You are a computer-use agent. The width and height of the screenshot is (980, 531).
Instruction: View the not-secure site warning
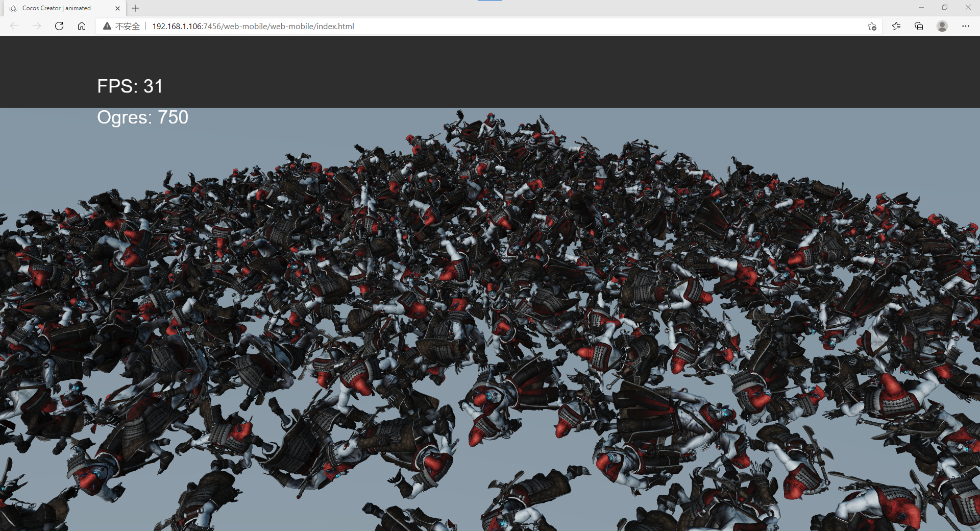[121, 26]
